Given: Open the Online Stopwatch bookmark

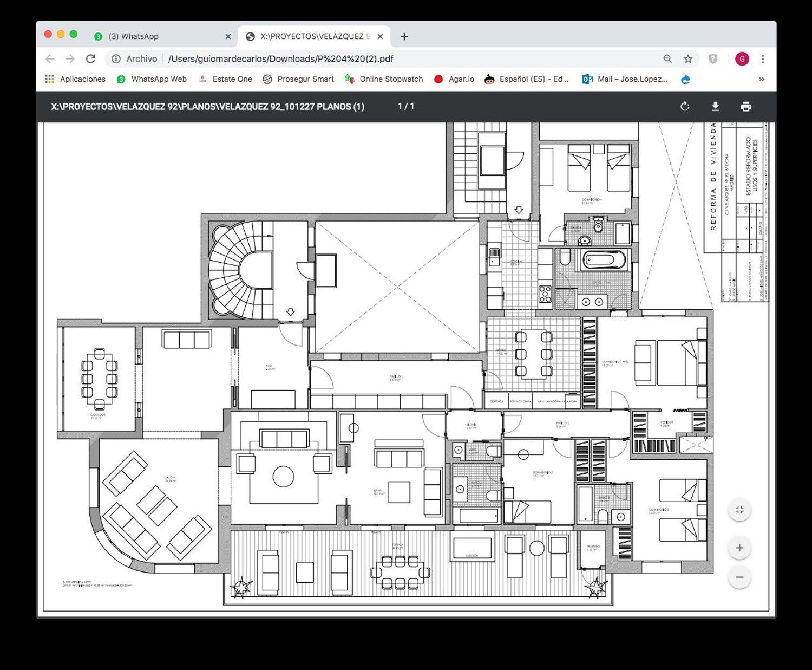Looking at the screenshot, I should (384, 79).
